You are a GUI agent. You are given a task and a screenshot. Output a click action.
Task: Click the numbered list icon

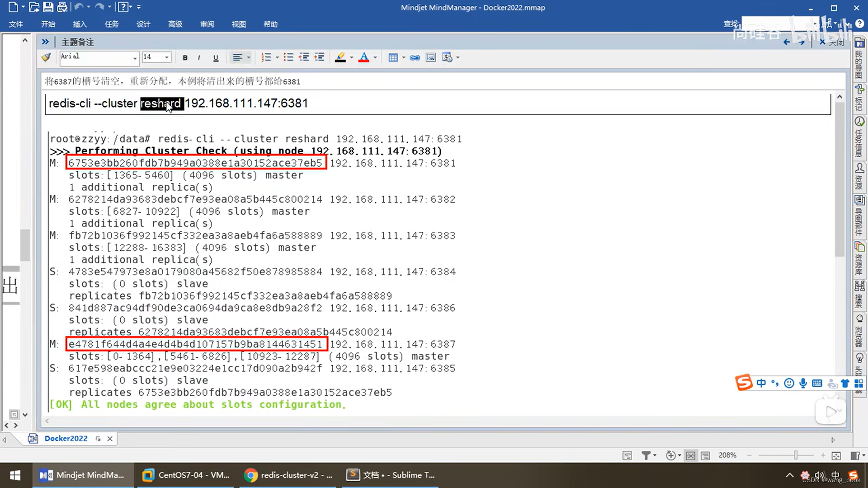pos(266,57)
